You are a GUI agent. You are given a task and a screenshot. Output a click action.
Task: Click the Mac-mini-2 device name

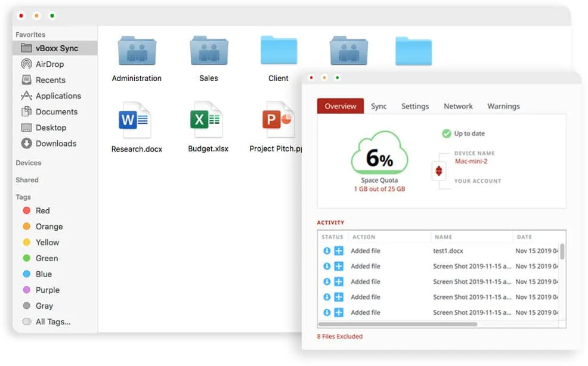471,161
